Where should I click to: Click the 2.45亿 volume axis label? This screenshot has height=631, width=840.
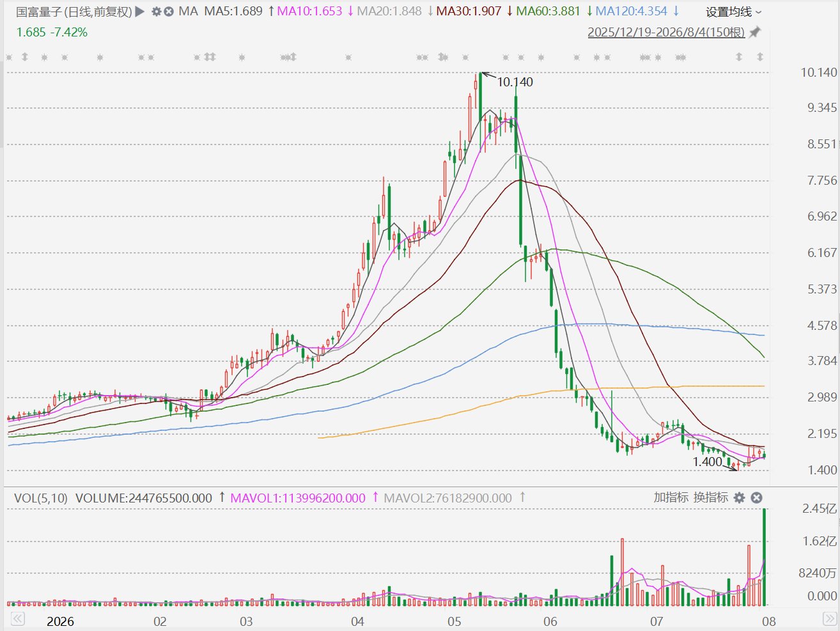click(x=820, y=509)
